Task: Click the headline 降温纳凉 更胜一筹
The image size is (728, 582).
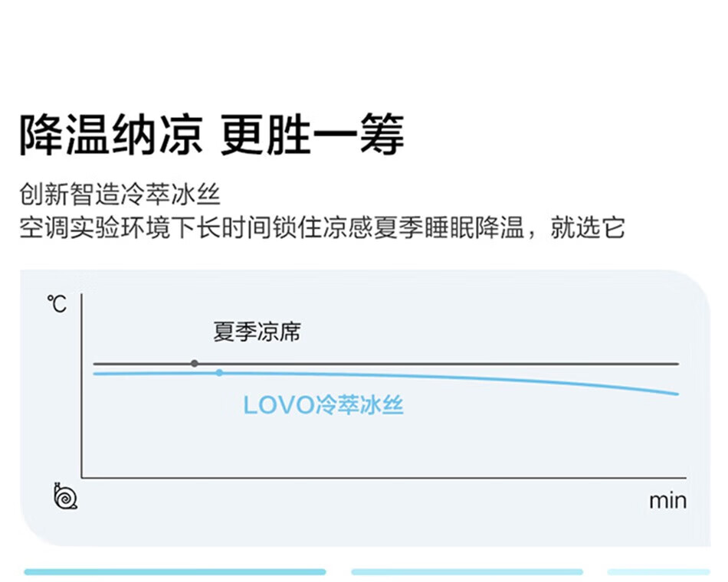Action: (212, 134)
